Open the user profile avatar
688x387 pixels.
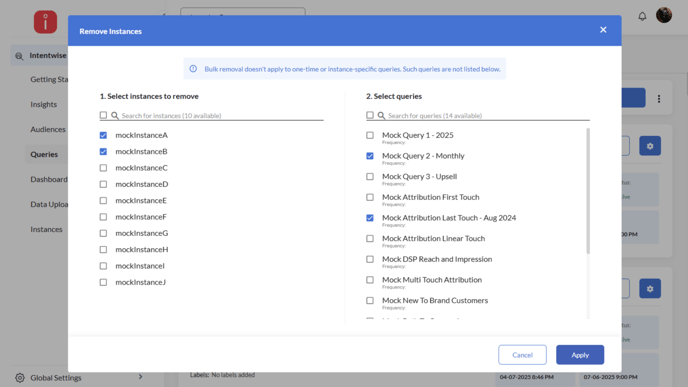click(x=664, y=15)
